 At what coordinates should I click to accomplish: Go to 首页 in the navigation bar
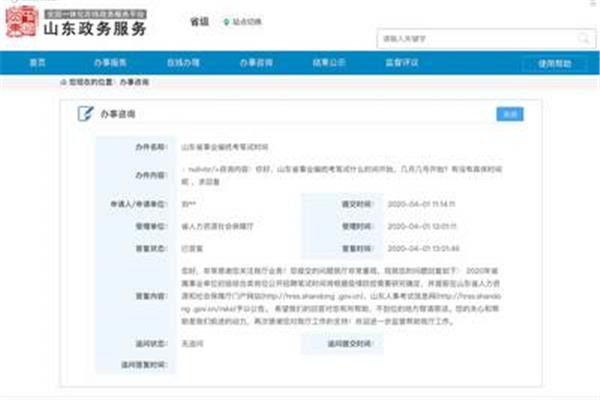coord(38,63)
